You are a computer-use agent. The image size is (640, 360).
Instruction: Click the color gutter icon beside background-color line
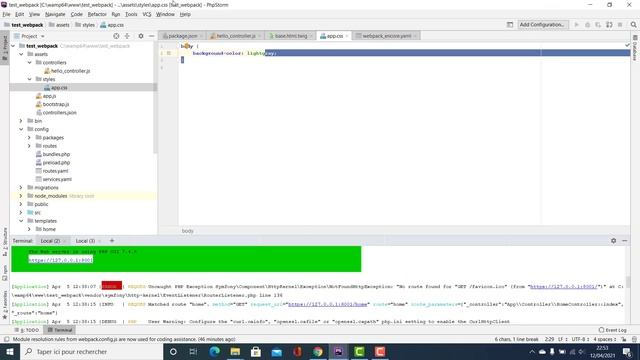pos(169,53)
